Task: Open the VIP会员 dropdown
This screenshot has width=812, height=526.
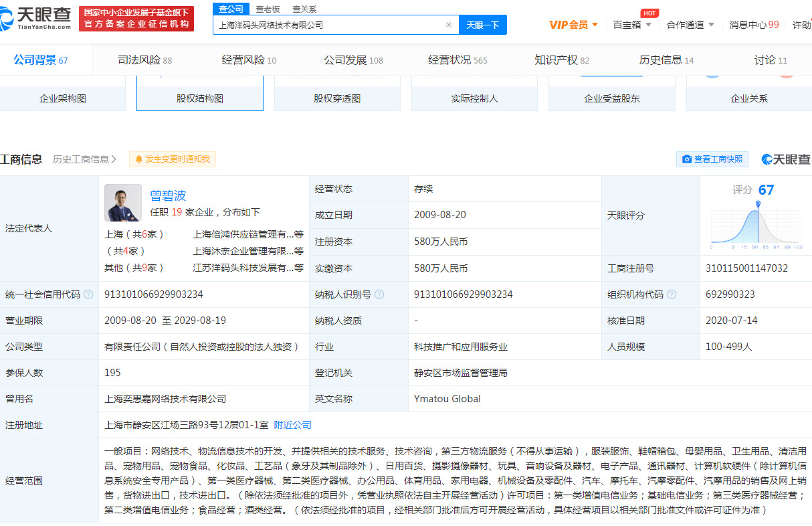Action: pos(573,25)
